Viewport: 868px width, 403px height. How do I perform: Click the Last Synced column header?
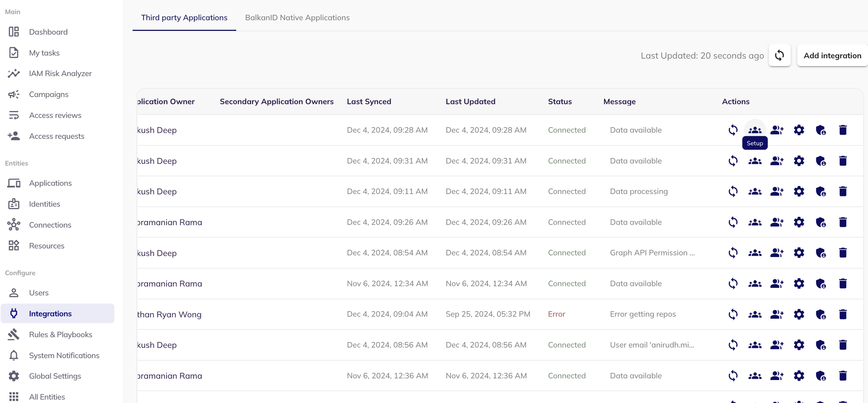tap(369, 102)
